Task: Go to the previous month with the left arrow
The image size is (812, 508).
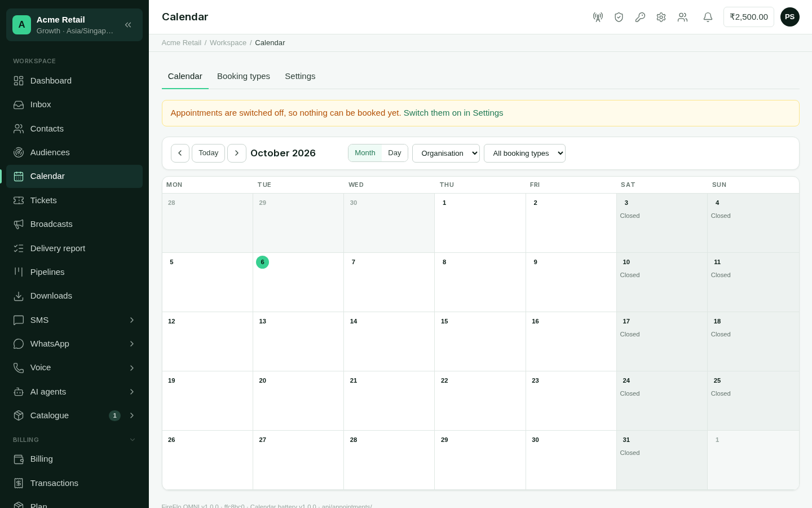Action: pyautogui.click(x=180, y=153)
